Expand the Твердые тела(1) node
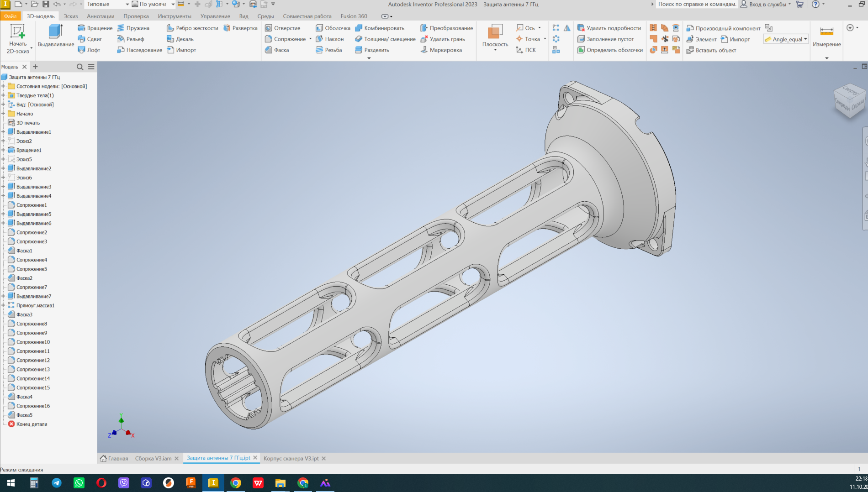This screenshot has width=868, height=492. coord(3,95)
